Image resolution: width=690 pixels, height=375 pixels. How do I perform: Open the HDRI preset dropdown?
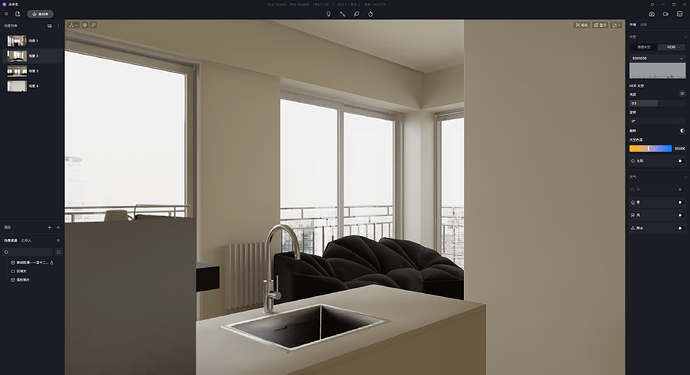[657, 58]
